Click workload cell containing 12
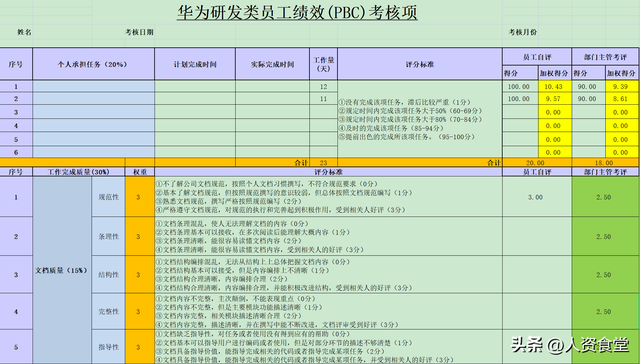This screenshot has width=640, height=364. pos(323,87)
